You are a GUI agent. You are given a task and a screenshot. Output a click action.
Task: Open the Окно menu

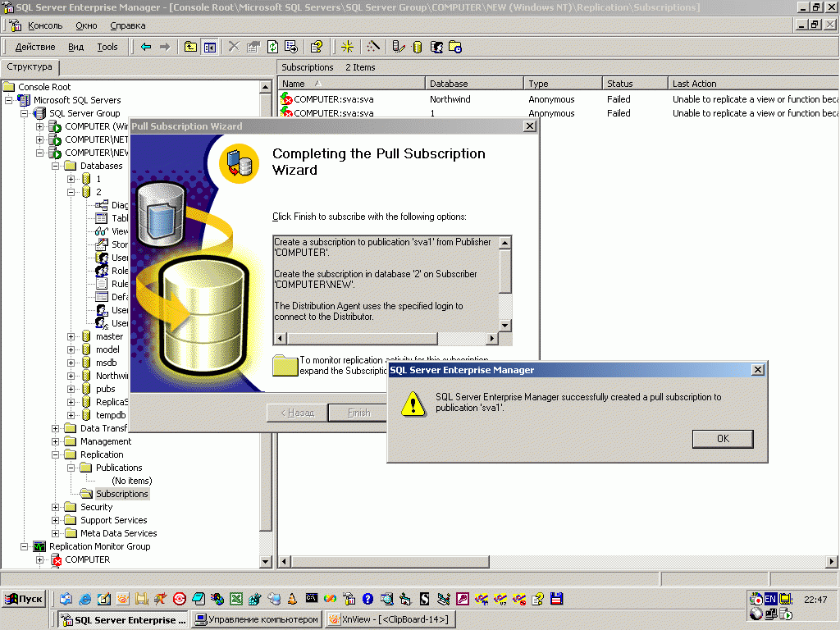(x=86, y=25)
